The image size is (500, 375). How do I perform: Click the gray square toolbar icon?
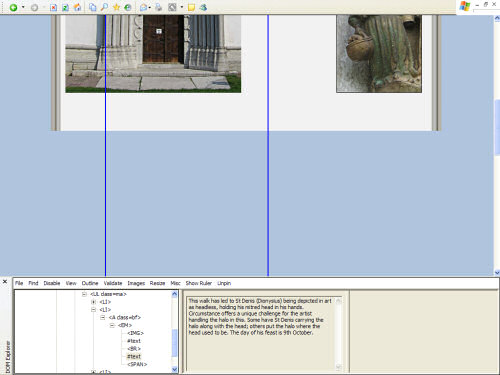click(172, 7)
